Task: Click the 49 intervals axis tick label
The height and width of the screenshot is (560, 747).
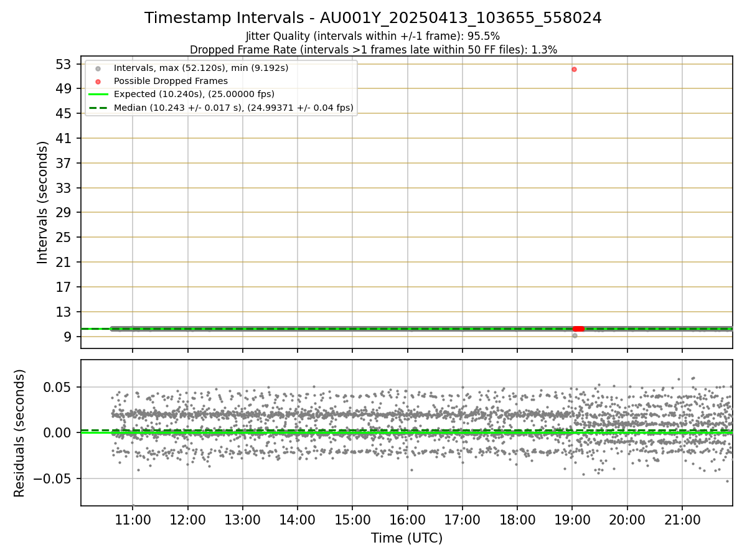Action: (x=65, y=89)
